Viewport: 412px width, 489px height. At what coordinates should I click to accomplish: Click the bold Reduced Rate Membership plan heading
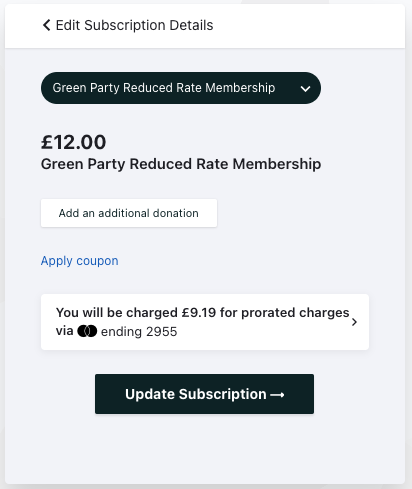click(181, 164)
